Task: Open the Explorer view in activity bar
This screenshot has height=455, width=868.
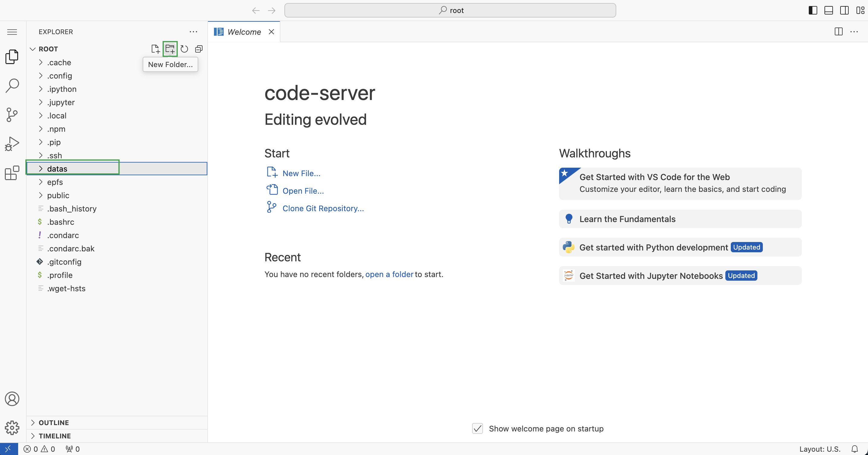Action: tap(12, 56)
